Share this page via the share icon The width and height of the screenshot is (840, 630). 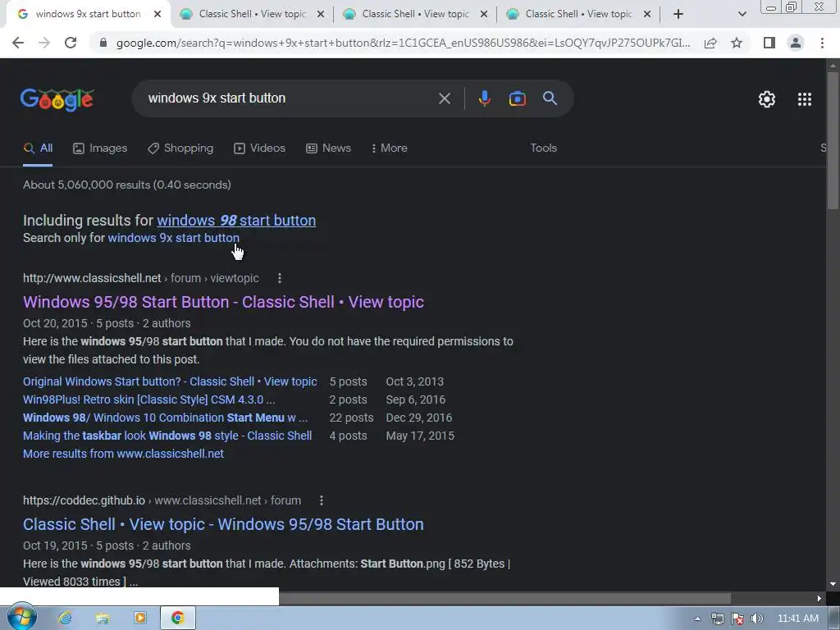[710, 43]
